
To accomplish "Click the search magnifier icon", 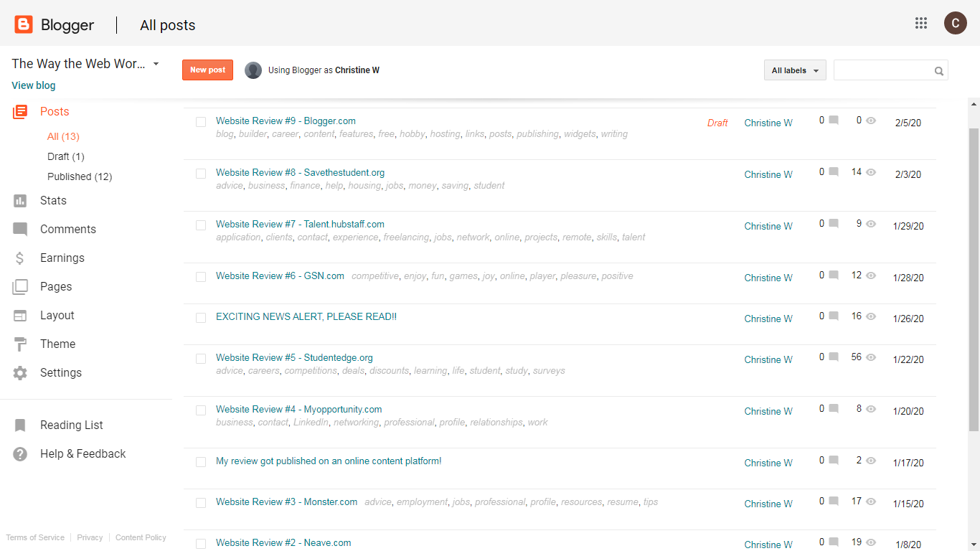I will (938, 71).
